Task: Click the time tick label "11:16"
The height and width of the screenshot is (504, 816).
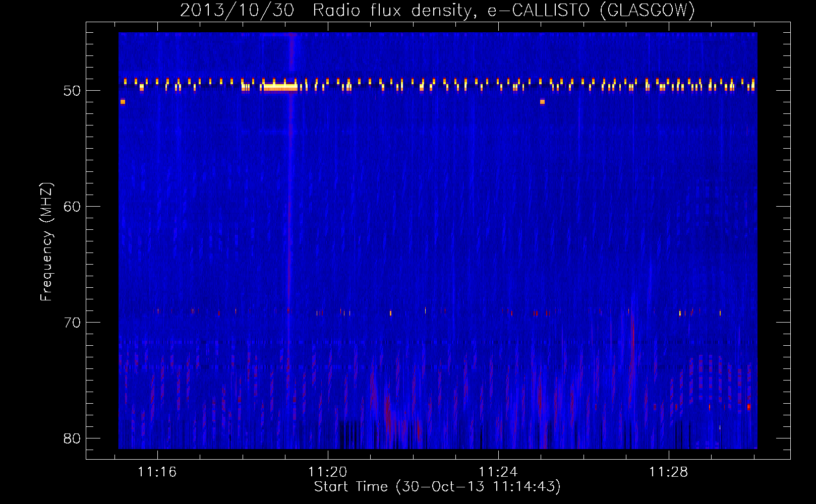Action: point(157,472)
